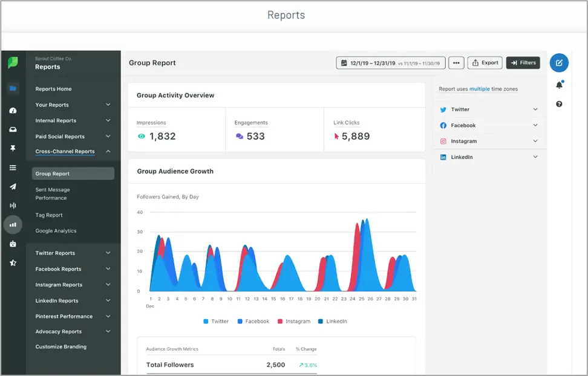The height and width of the screenshot is (376, 588).
Task: Click the Sprout leaf logo icon
Action: coord(13,62)
